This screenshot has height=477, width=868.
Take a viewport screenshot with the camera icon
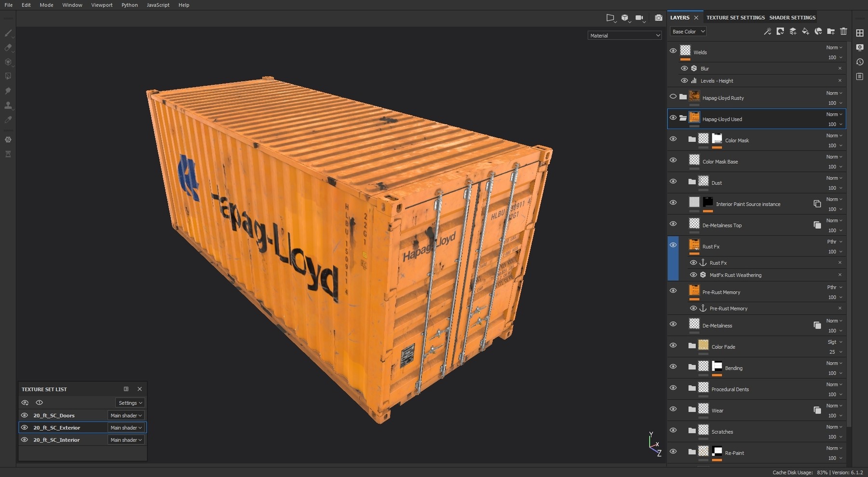tap(659, 18)
